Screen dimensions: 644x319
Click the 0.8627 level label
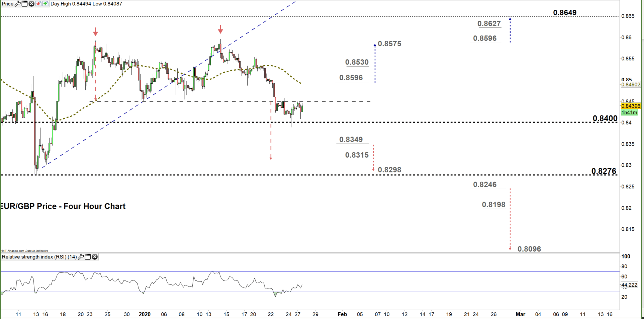(489, 23)
